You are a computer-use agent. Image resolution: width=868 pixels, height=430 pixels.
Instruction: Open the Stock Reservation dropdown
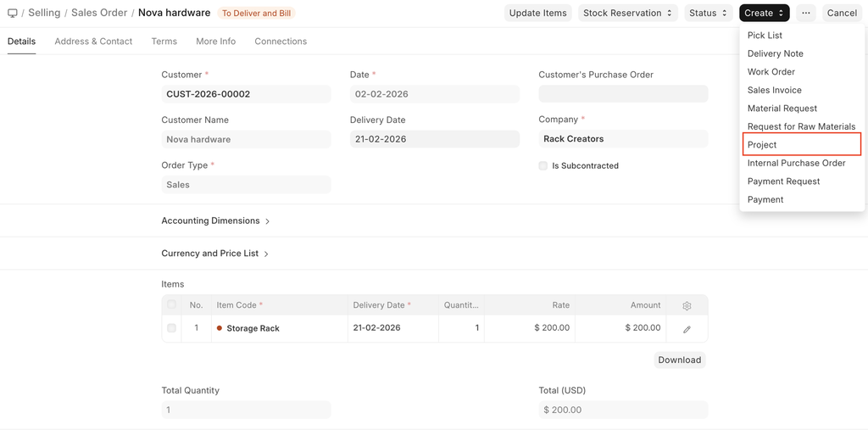[x=627, y=14]
